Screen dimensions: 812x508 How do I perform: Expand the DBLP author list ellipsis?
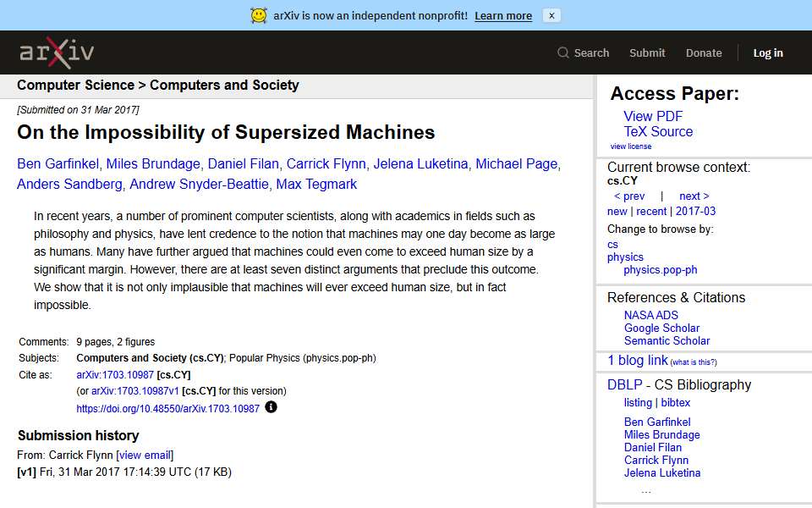click(645, 491)
